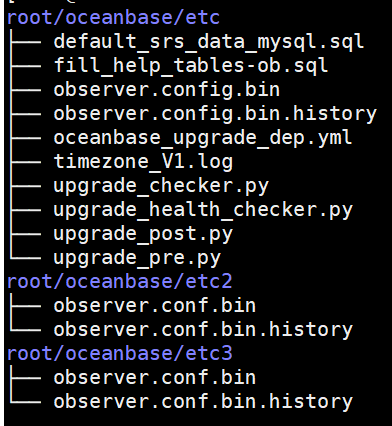
Task: Select observer.config.bin under etc
Action: pyautogui.click(x=167, y=90)
